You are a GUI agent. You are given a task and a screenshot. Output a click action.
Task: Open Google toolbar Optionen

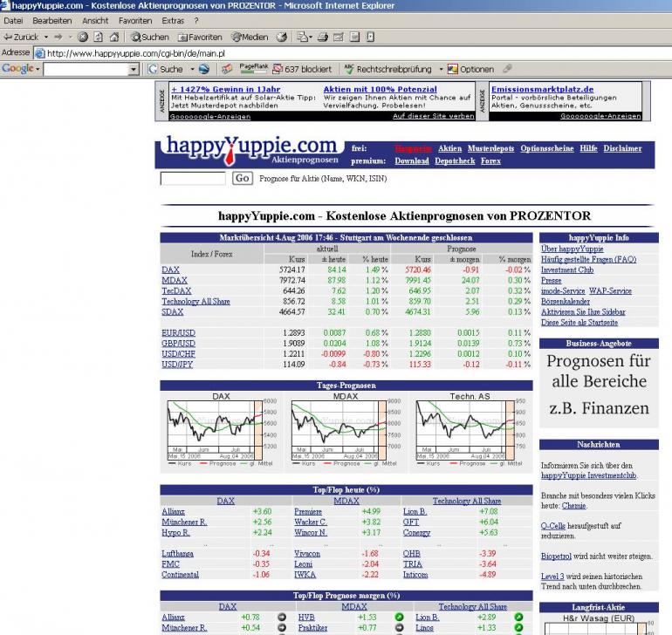tap(470, 69)
